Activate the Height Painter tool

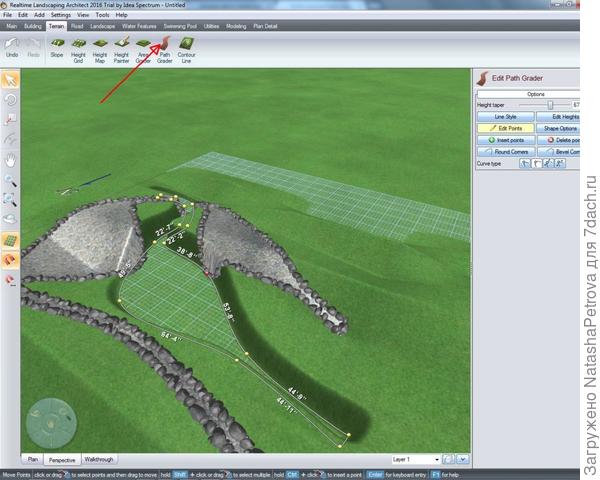click(x=122, y=49)
